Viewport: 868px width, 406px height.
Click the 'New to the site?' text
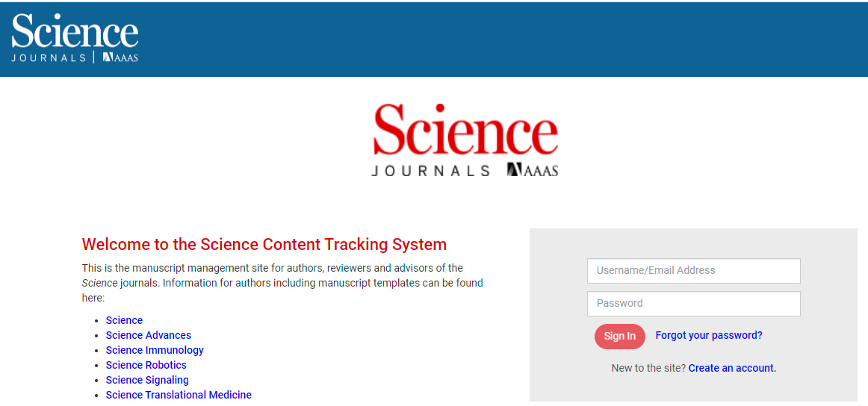click(648, 368)
